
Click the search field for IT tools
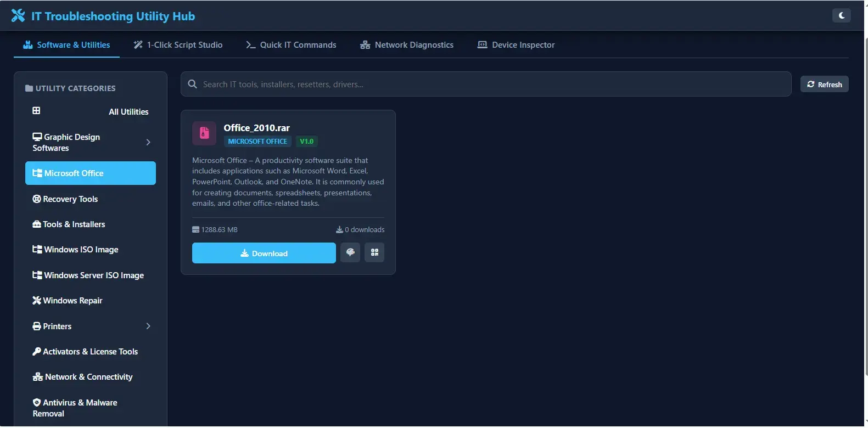click(x=486, y=84)
